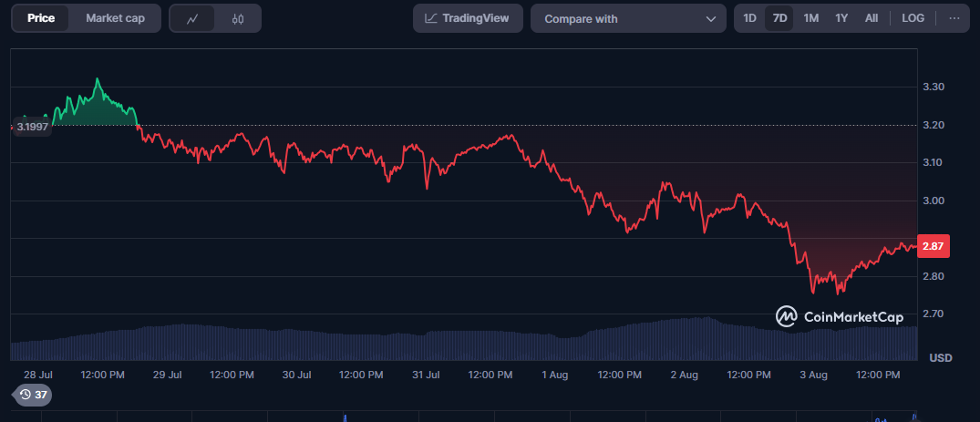Set chart range to 1M
This screenshot has width=980, height=422.
pyautogui.click(x=810, y=18)
